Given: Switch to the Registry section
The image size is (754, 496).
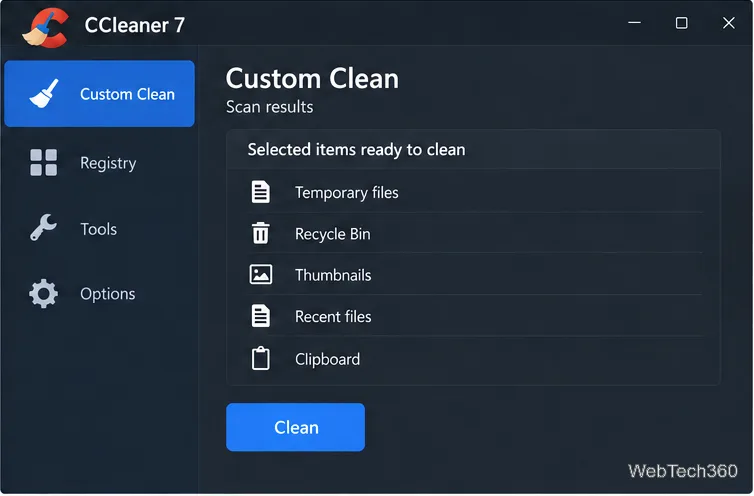Looking at the screenshot, I should (x=100, y=163).
